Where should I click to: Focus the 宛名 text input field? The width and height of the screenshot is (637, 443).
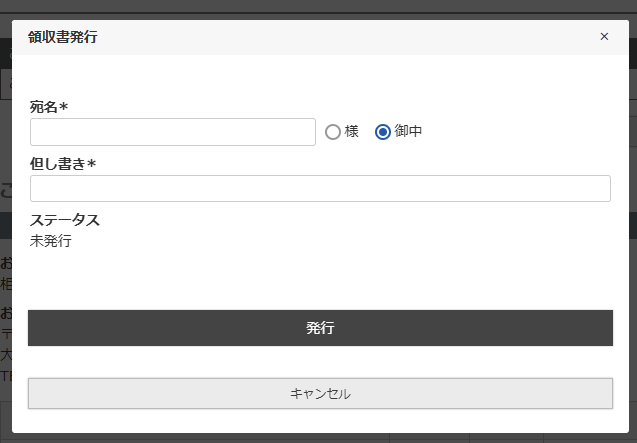pyautogui.click(x=173, y=132)
